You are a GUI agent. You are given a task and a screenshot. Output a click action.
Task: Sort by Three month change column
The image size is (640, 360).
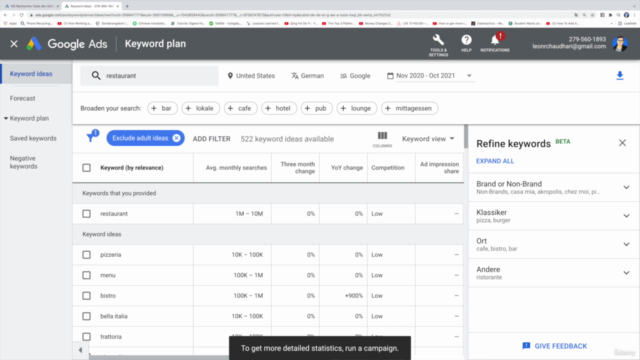tap(298, 167)
